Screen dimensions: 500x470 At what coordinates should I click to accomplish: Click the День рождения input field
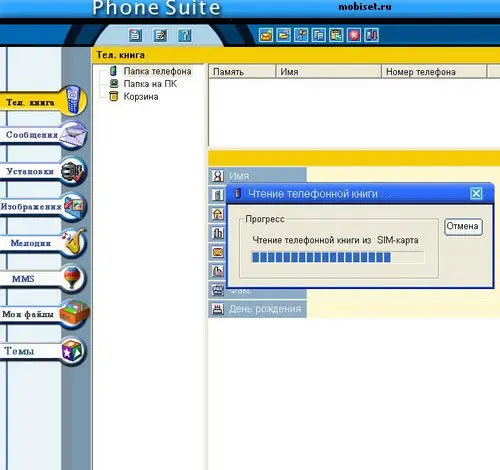(403, 309)
